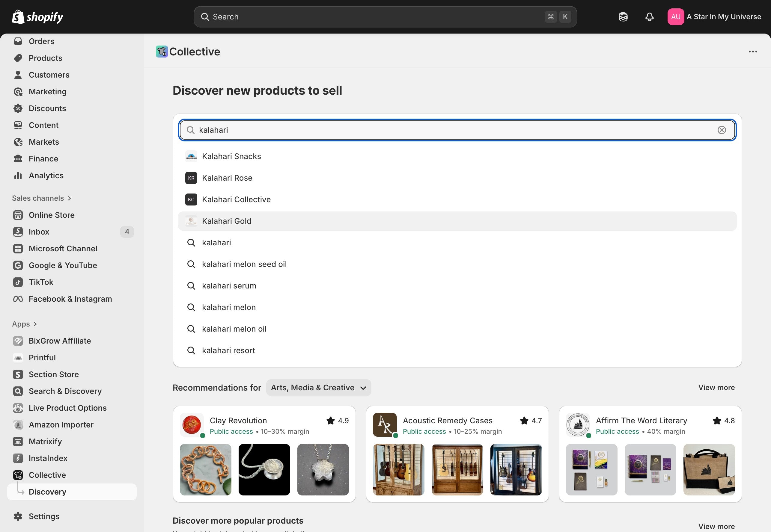Viewport: 771px width, 532px height.
Task: Clear the kalahari search field
Action: click(721, 130)
